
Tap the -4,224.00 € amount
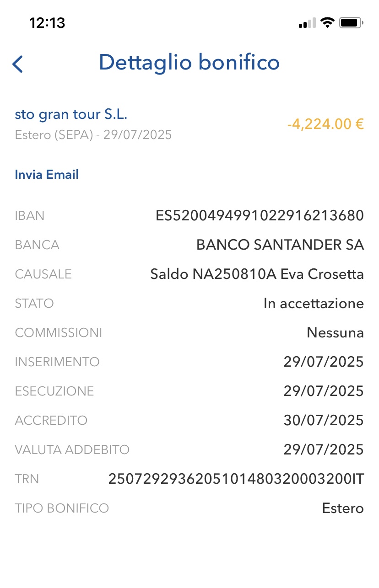325,124
